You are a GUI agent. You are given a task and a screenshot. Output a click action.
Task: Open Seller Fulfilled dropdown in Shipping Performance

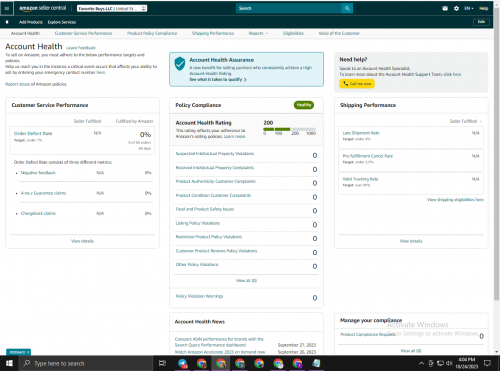coord(466,121)
